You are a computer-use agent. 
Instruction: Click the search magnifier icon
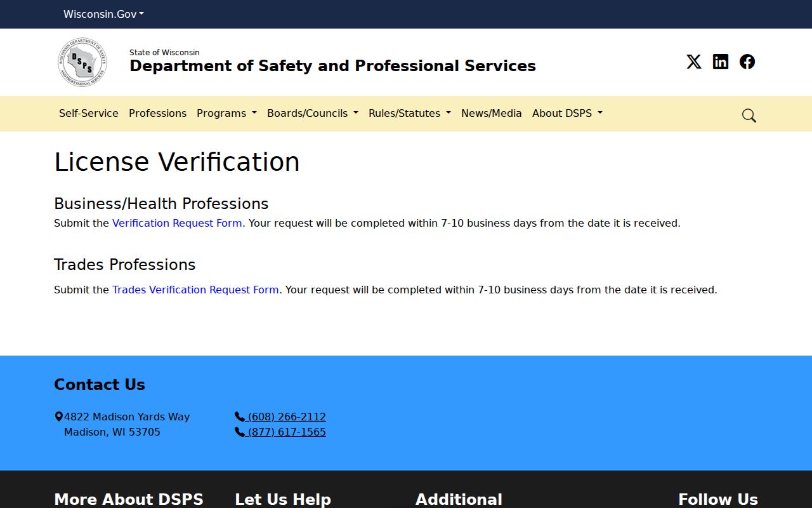pos(749,116)
